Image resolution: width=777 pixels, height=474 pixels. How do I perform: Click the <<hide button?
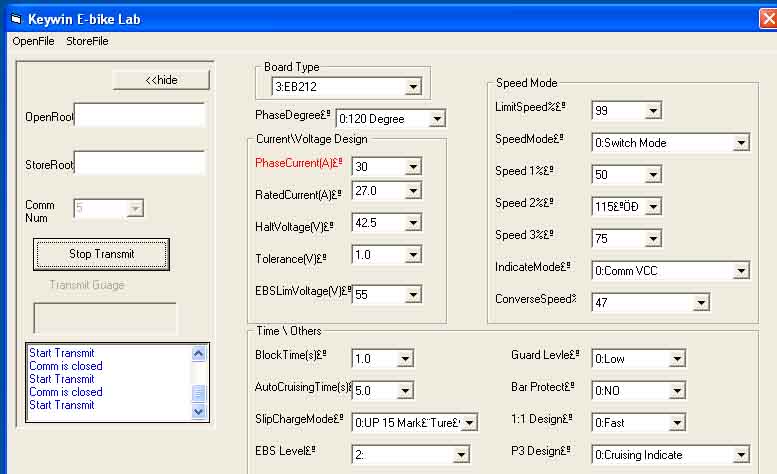(161, 80)
